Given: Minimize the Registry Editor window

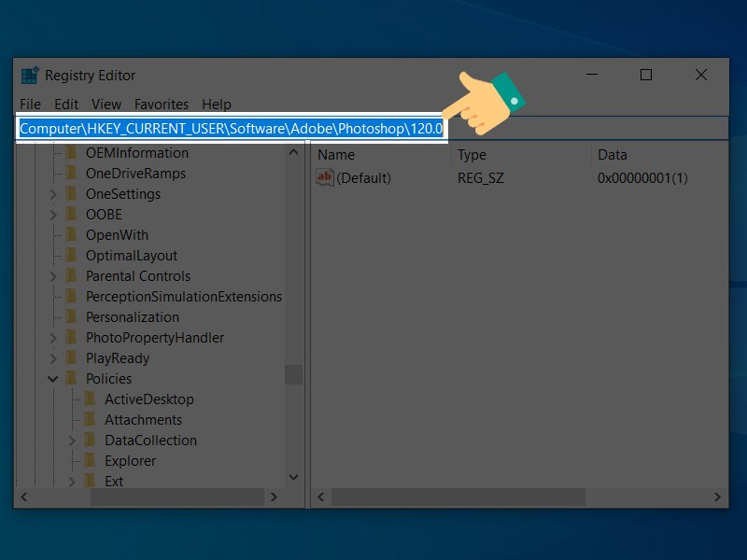Looking at the screenshot, I should point(592,75).
